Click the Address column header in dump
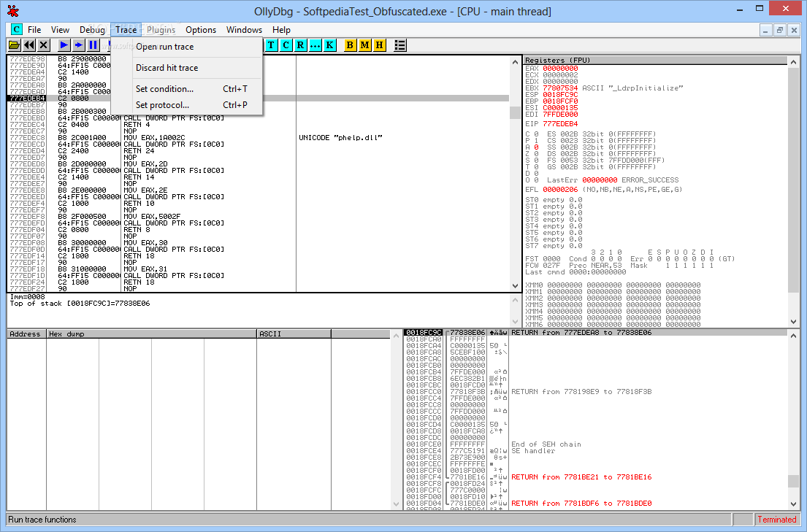The height and width of the screenshot is (532, 807). (x=27, y=334)
